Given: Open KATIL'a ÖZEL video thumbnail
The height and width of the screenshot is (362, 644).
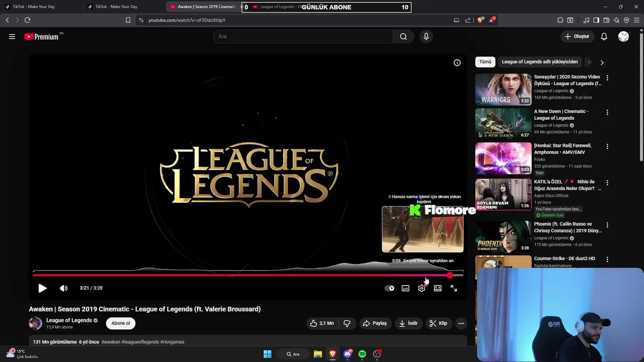Looking at the screenshot, I should click(503, 194).
